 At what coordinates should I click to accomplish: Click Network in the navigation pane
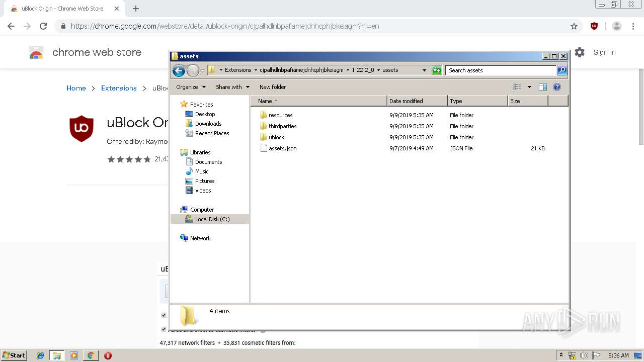pyautogui.click(x=200, y=238)
